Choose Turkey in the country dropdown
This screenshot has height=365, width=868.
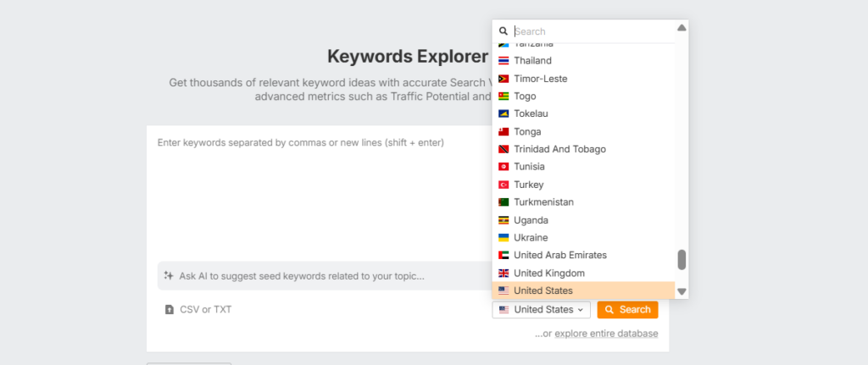click(x=583, y=184)
